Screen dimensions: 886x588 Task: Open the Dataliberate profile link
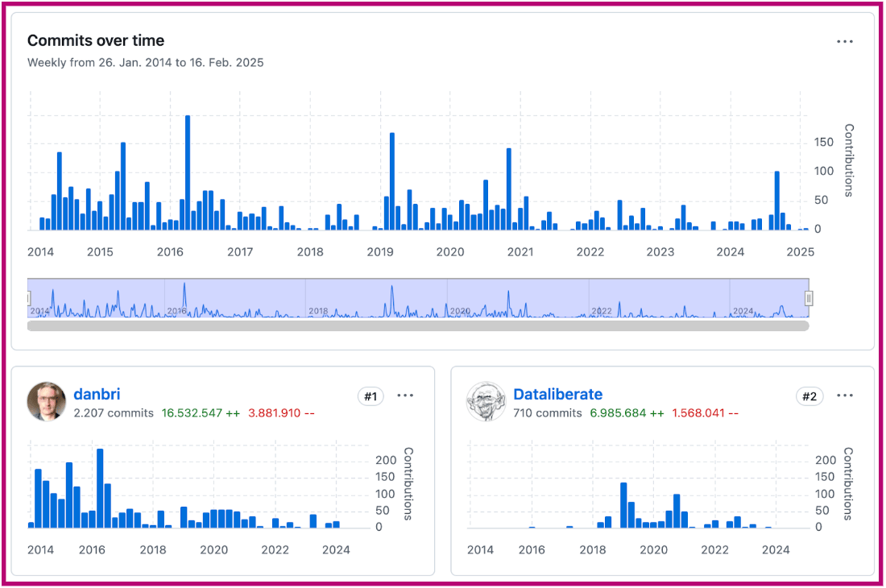(557, 394)
